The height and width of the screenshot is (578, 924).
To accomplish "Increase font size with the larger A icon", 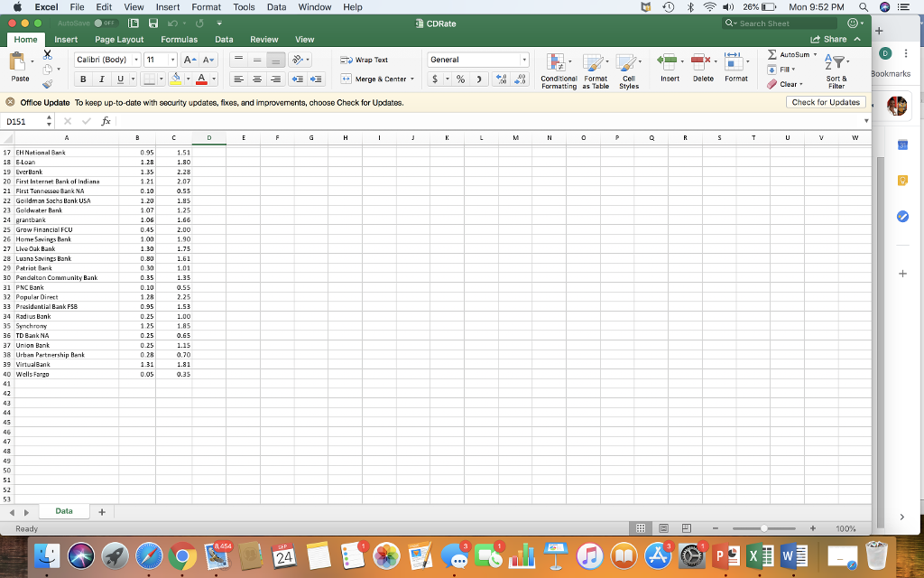I will tap(189, 60).
